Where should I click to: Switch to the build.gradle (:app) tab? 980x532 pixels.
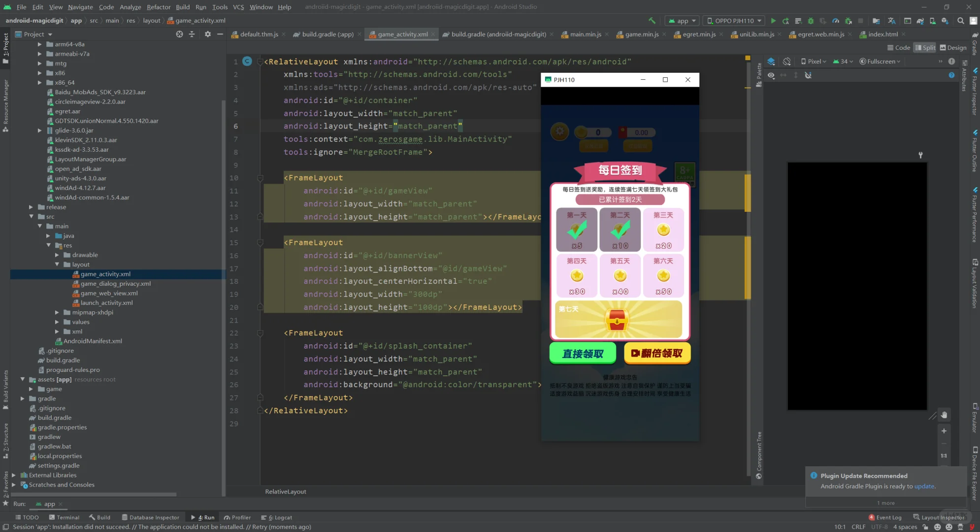[327, 34]
